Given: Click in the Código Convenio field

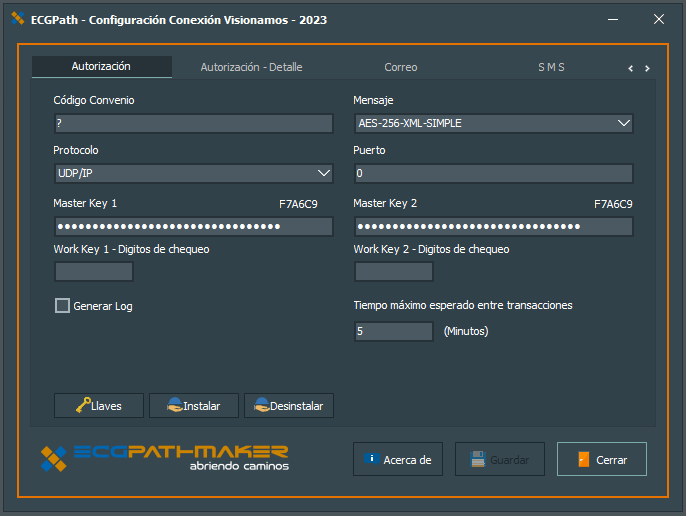Looking at the screenshot, I should coord(193,123).
